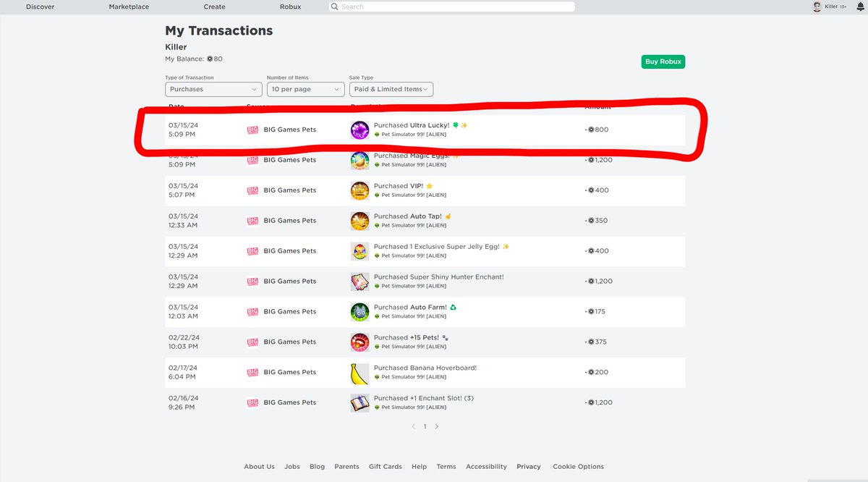Viewport: 868px width, 482px height.
Task: Open the Privacy footer link
Action: 529,467
